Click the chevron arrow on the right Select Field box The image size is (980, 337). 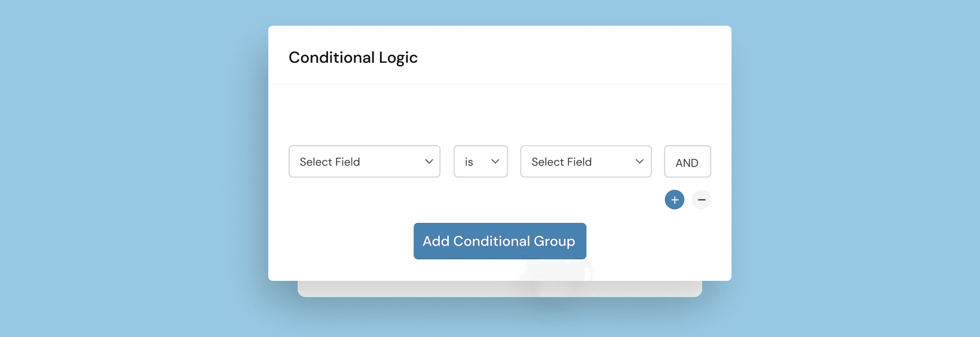pyautogui.click(x=639, y=161)
